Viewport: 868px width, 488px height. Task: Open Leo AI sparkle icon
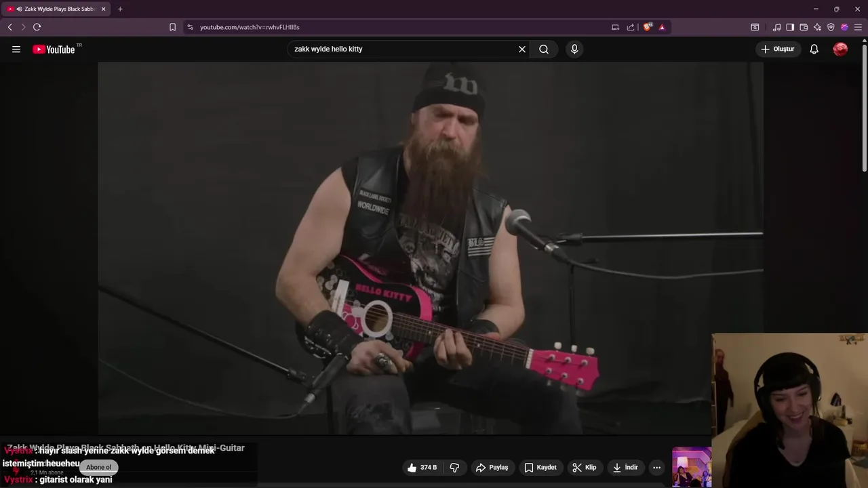point(817,27)
